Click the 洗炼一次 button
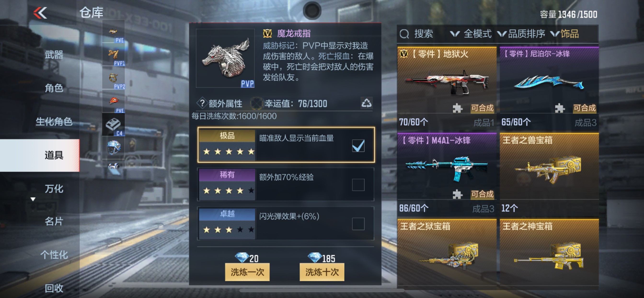This screenshot has height=298, width=644. coord(247,272)
